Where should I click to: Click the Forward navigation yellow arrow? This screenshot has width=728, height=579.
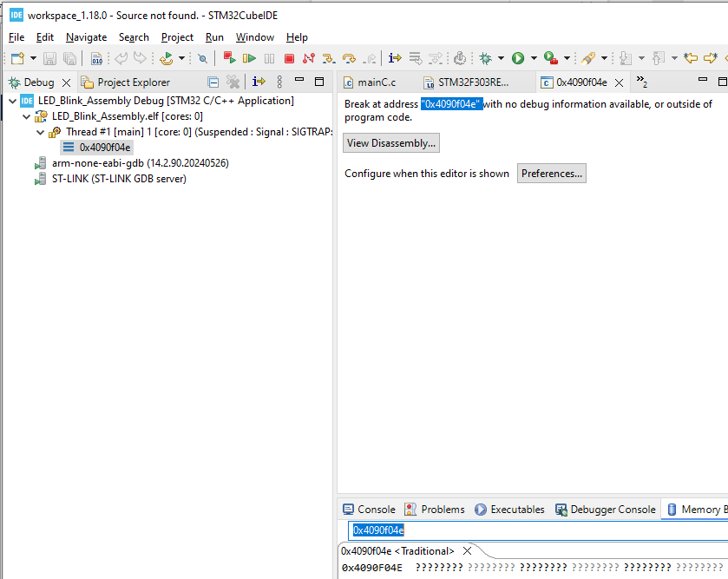tap(711, 58)
